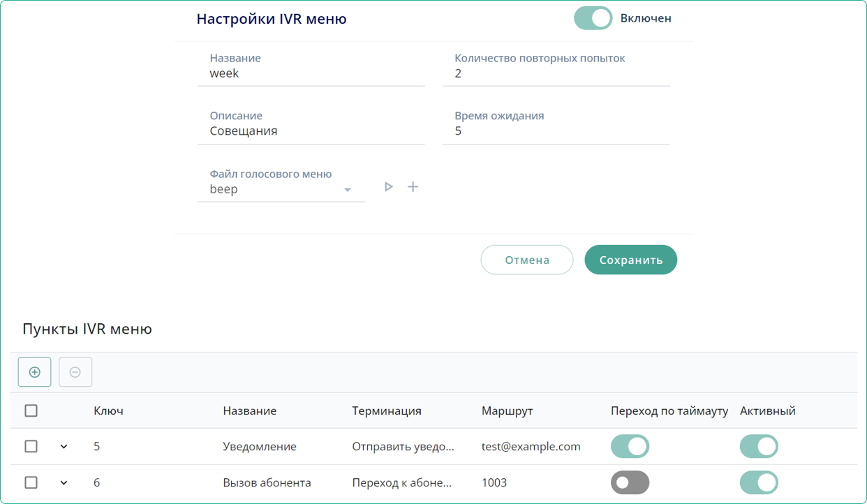
Task: Click the Отмена button
Action: [x=527, y=260]
